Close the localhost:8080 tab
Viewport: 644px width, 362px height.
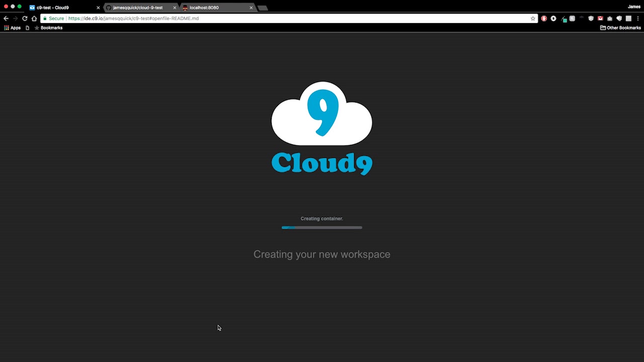click(251, 8)
